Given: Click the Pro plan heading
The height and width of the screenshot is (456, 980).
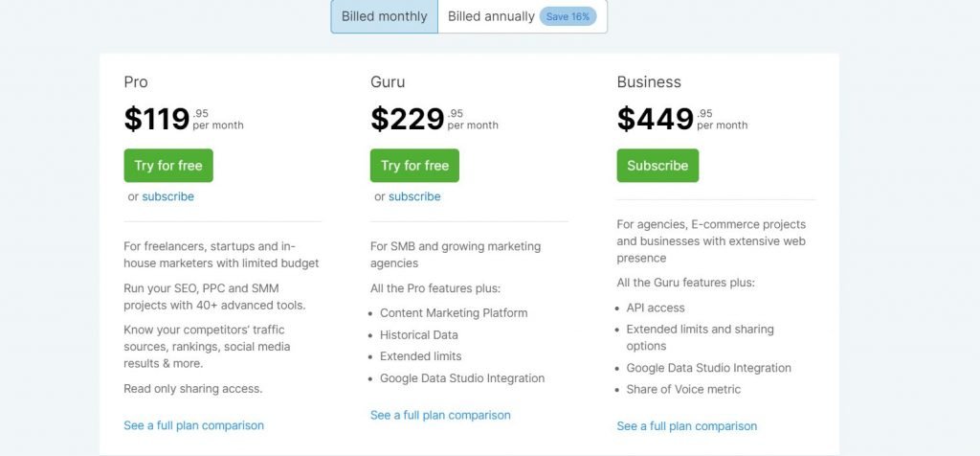Looking at the screenshot, I should 136,82.
